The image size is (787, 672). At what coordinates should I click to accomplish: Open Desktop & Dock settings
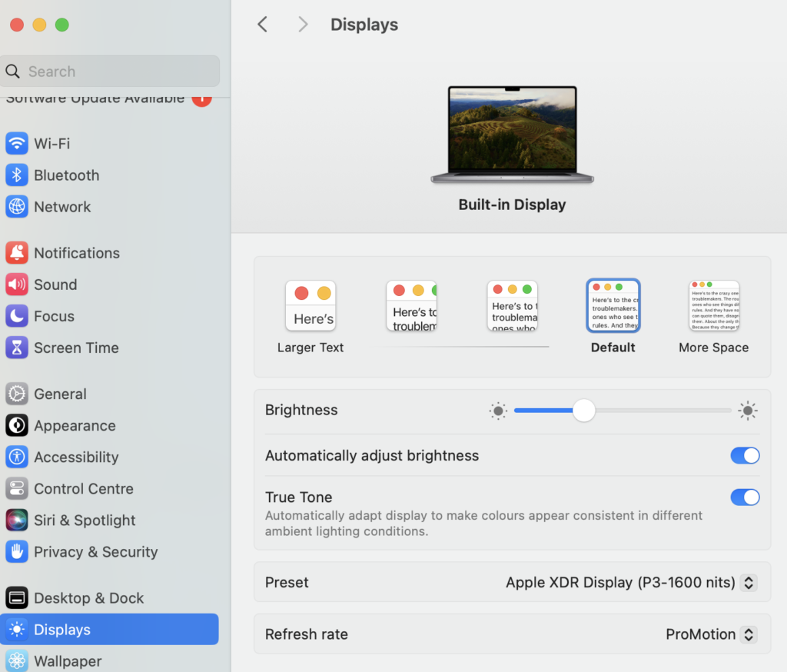point(88,598)
